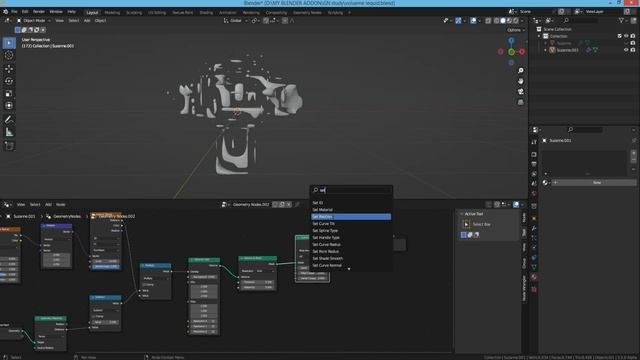Viewport: 640px width, 360px height.
Task: Open the Object properties tab icon
Action: pos(534,218)
